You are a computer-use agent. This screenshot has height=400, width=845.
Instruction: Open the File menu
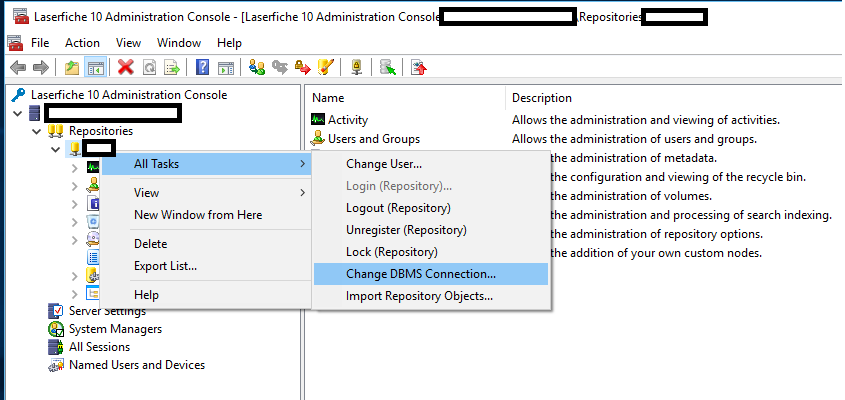click(40, 43)
